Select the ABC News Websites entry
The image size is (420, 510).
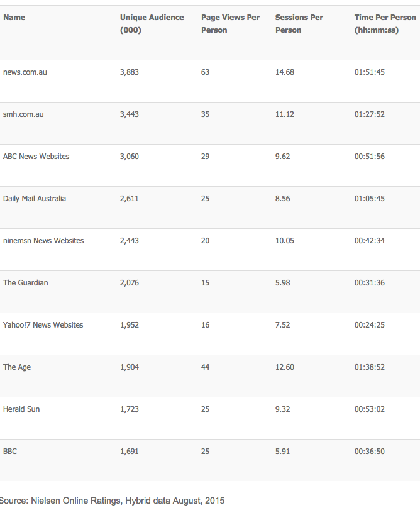click(36, 157)
